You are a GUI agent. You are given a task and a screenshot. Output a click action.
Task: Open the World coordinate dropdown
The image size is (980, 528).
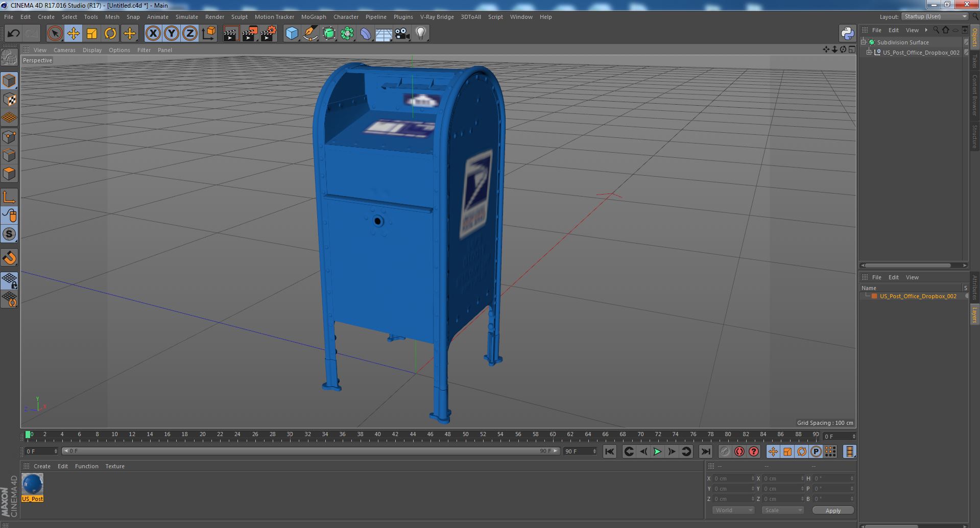tap(733, 510)
